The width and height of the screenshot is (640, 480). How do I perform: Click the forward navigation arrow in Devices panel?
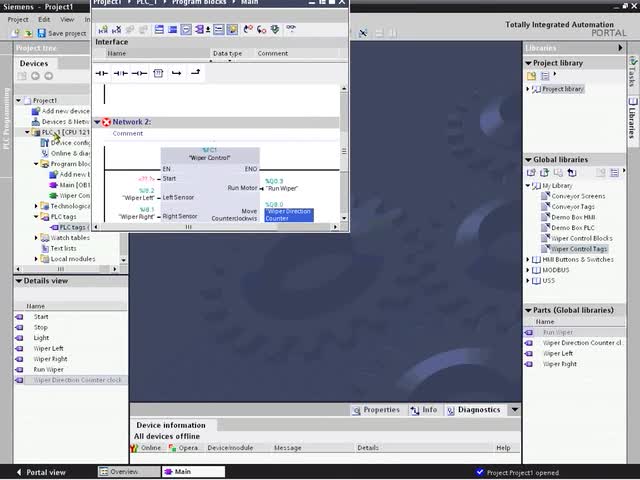point(49,76)
